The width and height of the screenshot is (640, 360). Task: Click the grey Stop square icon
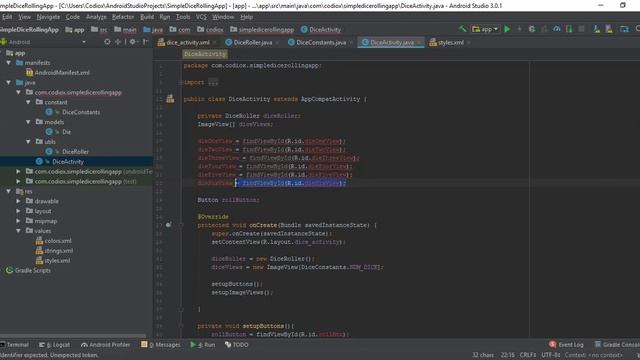(x=582, y=29)
